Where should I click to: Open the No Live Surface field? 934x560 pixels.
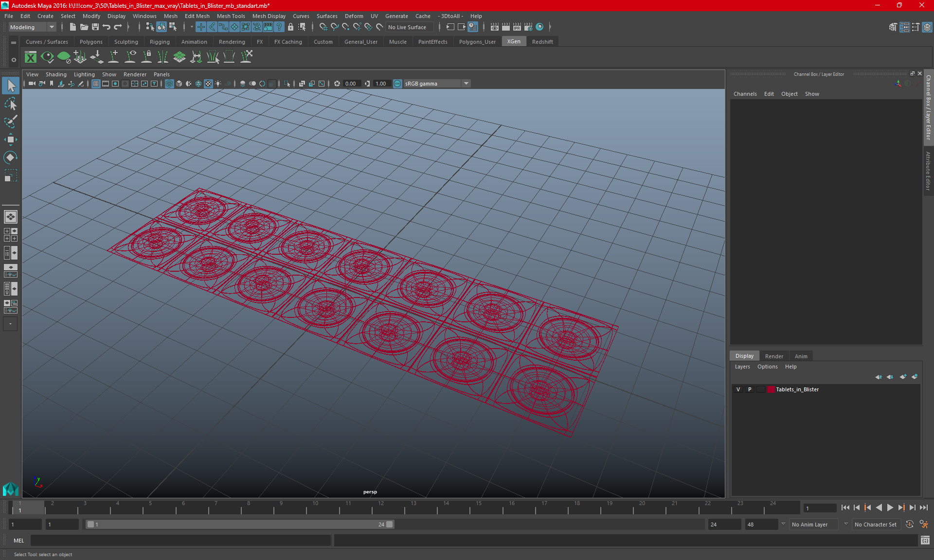click(409, 27)
